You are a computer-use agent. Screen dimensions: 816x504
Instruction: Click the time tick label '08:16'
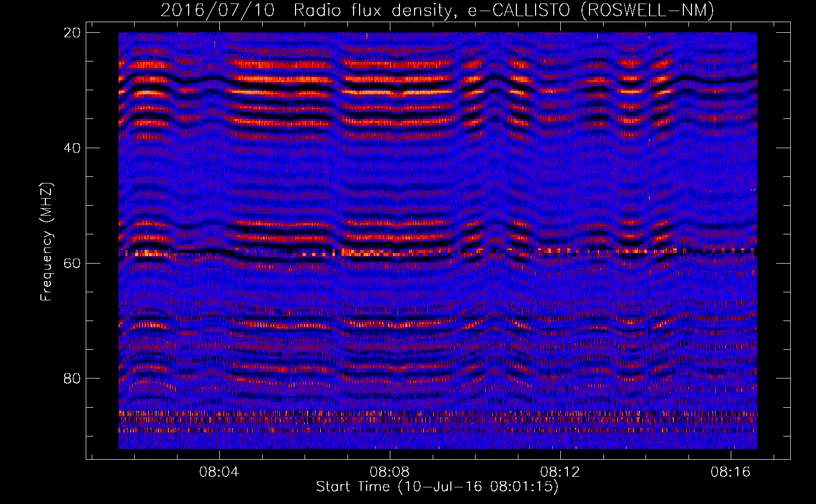[730, 472]
